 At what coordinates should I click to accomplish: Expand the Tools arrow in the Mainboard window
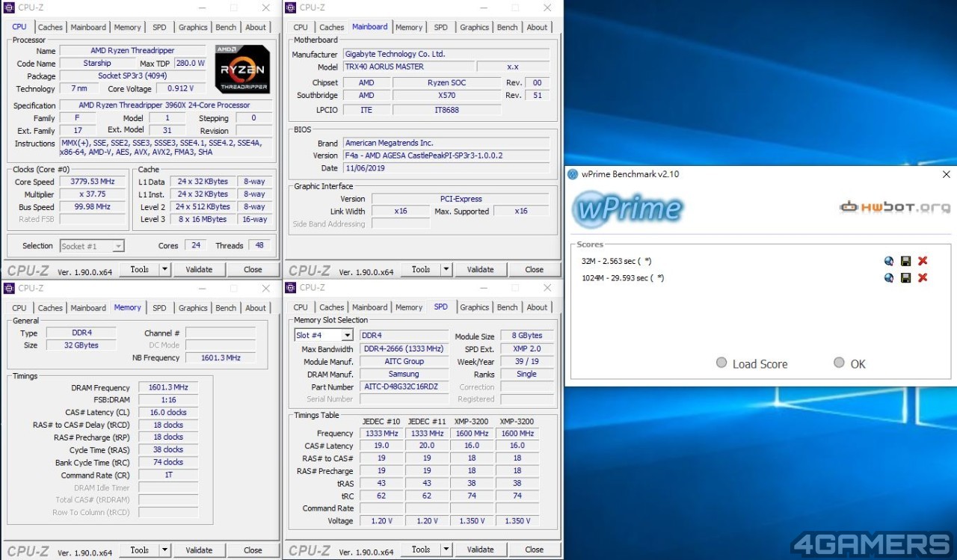(446, 269)
